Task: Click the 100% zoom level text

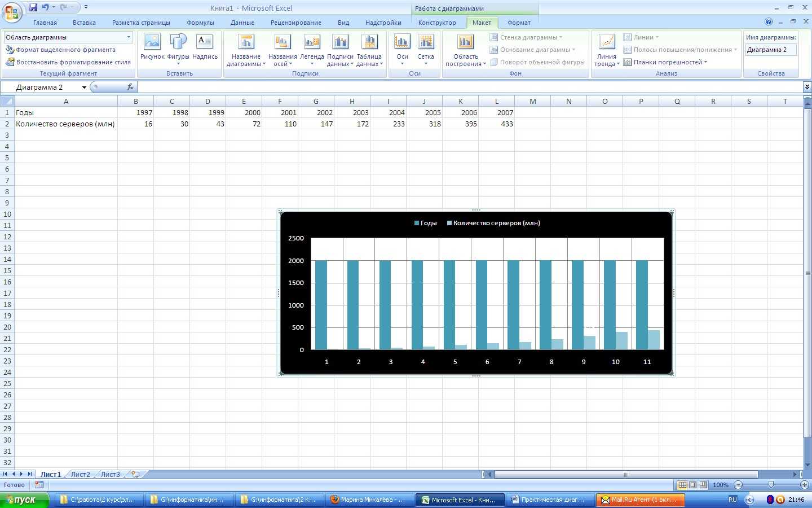Action: click(x=721, y=485)
